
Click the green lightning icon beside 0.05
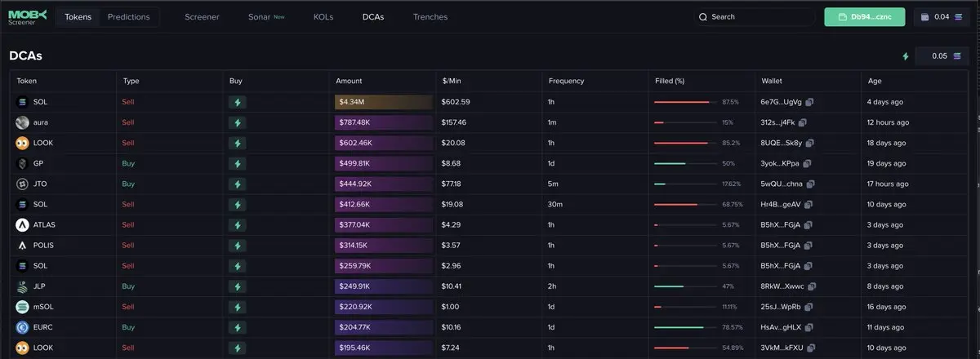pos(905,56)
